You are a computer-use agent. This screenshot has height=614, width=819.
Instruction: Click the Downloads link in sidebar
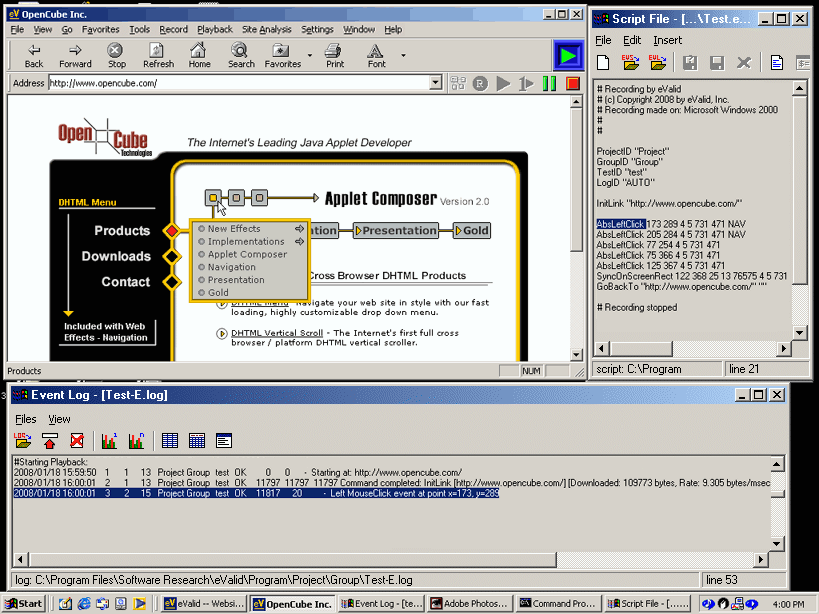tap(116, 256)
